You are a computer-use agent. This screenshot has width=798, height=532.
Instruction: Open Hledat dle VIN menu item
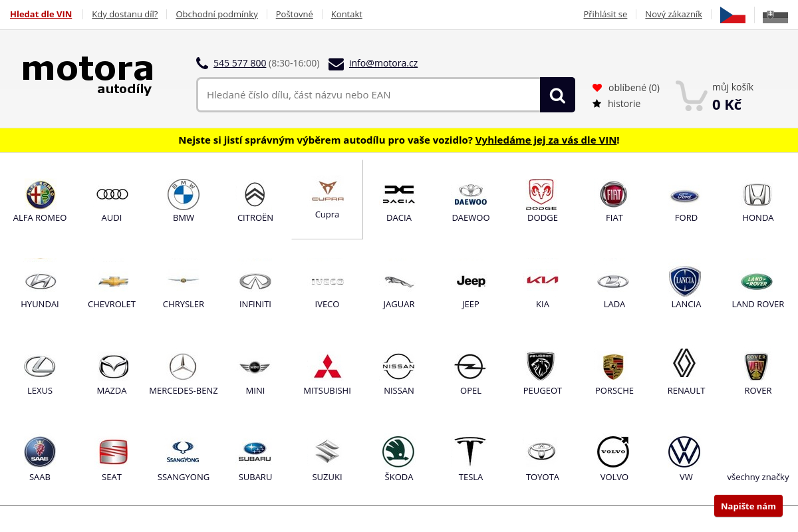tap(41, 14)
